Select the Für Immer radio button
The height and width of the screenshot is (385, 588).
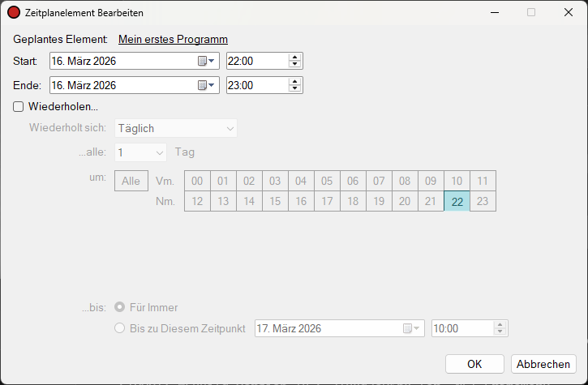click(119, 307)
